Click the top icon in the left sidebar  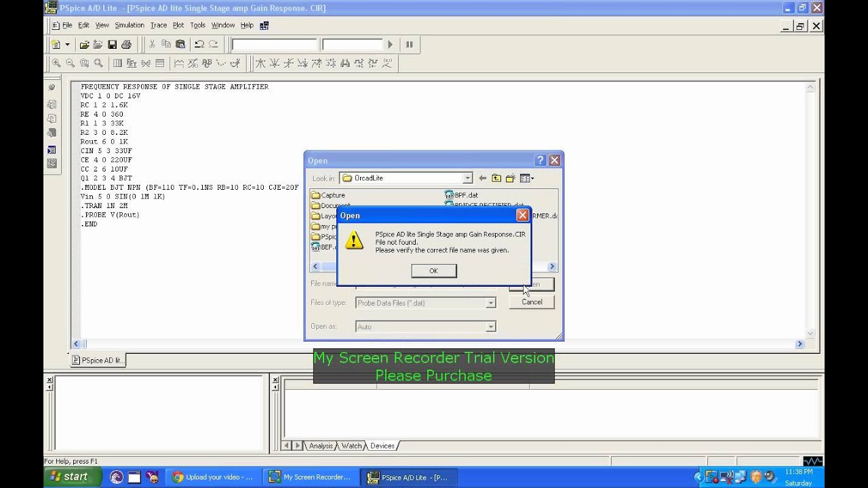pyautogui.click(x=52, y=87)
